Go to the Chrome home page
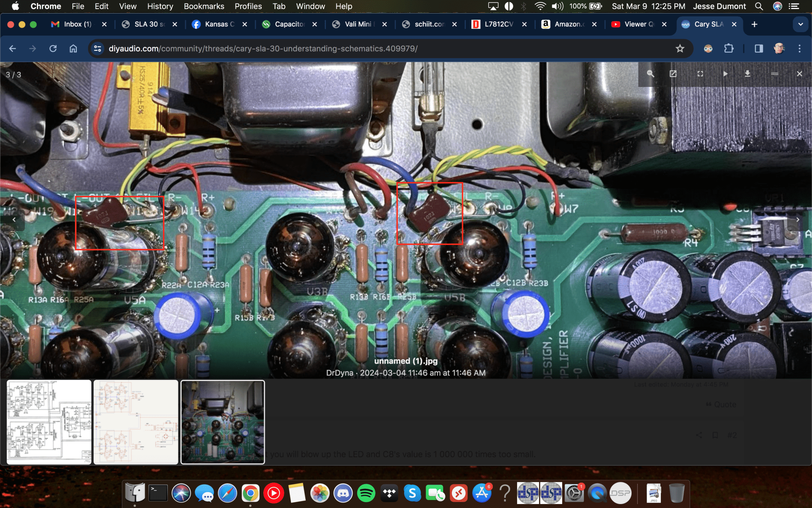The image size is (812, 508). click(x=73, y=48)
